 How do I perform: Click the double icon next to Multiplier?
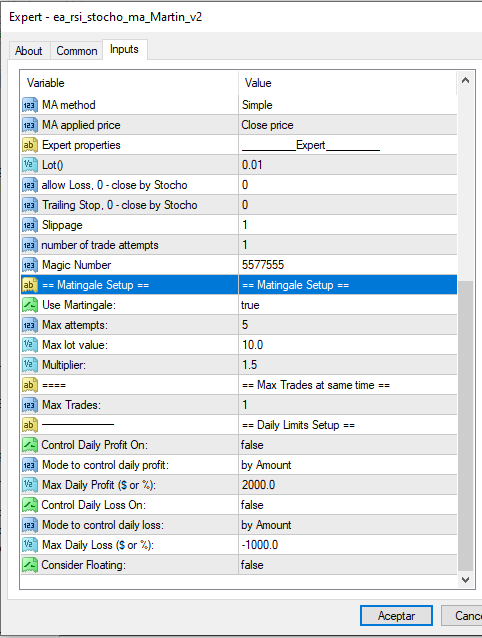[x=30, y=365]
